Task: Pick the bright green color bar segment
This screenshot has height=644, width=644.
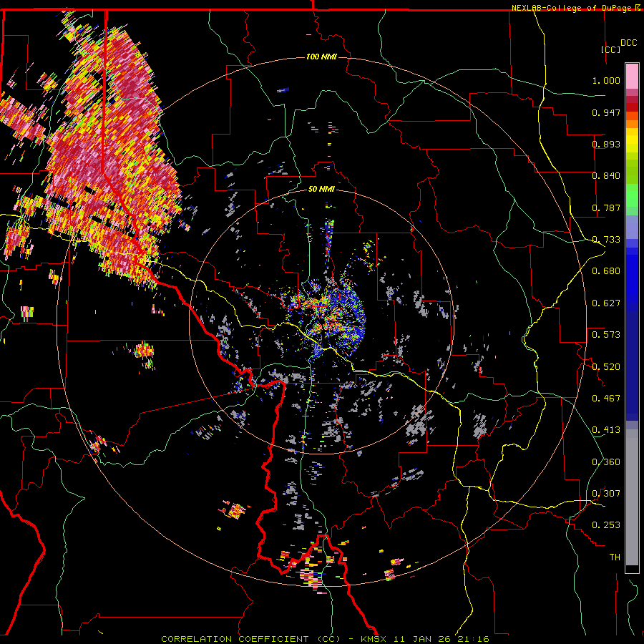Action: click(632, 195)
